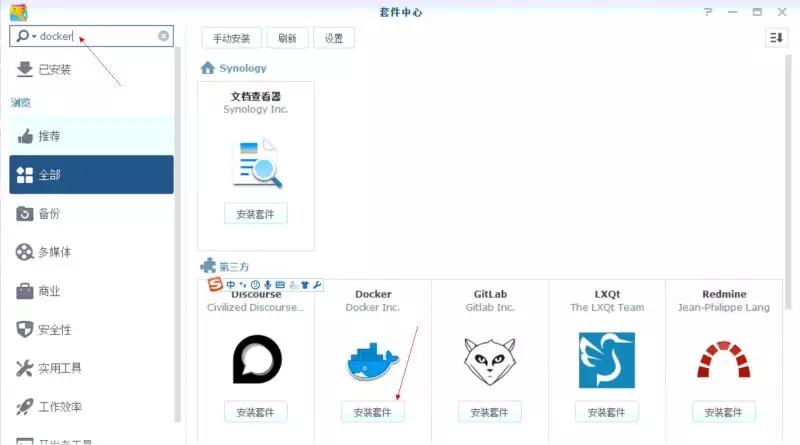Open the 已安装 installed packages section
800x445 pixels.
91,69
